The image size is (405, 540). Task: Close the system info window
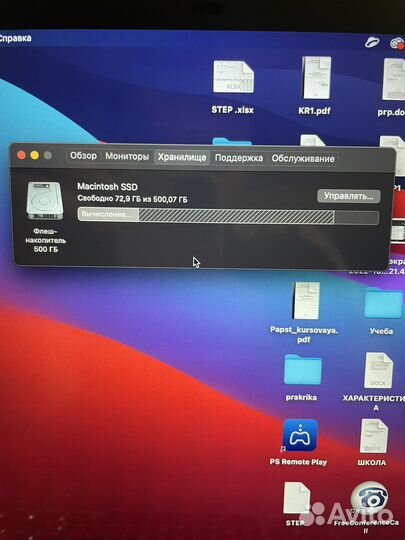[21, 155]
